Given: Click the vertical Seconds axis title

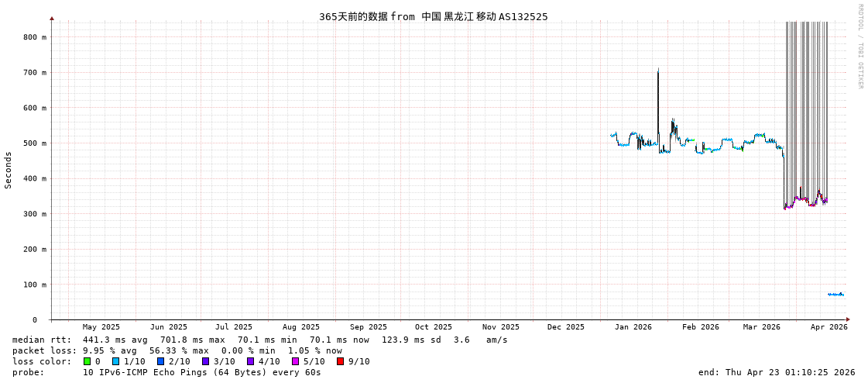Looking at the screenshot, I should (9, 170).
